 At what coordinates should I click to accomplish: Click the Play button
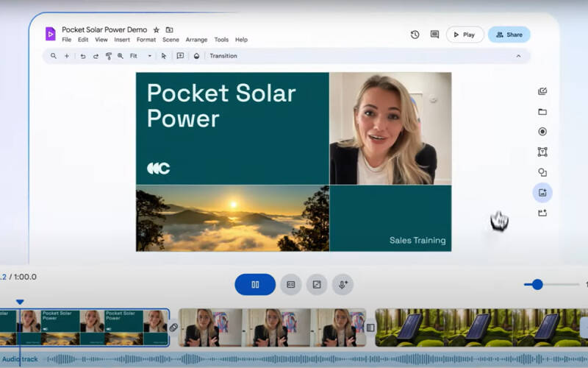465,35
